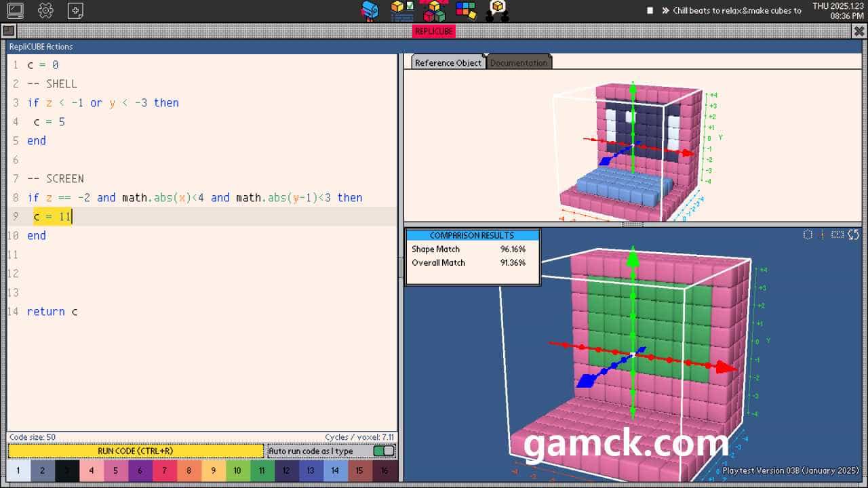Open the blue mailbox app icon

click(x=370, y=10)
